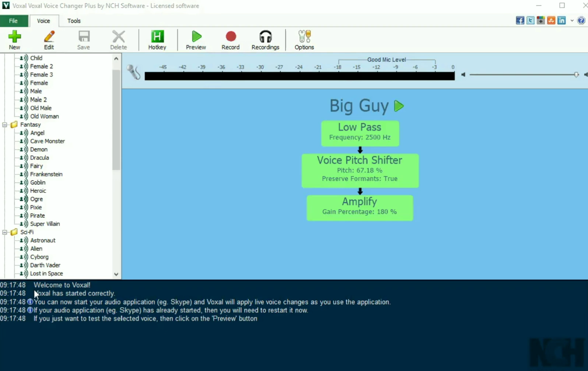Select the Dracula voice
This screenshot has height=371, width=588.
39,158
